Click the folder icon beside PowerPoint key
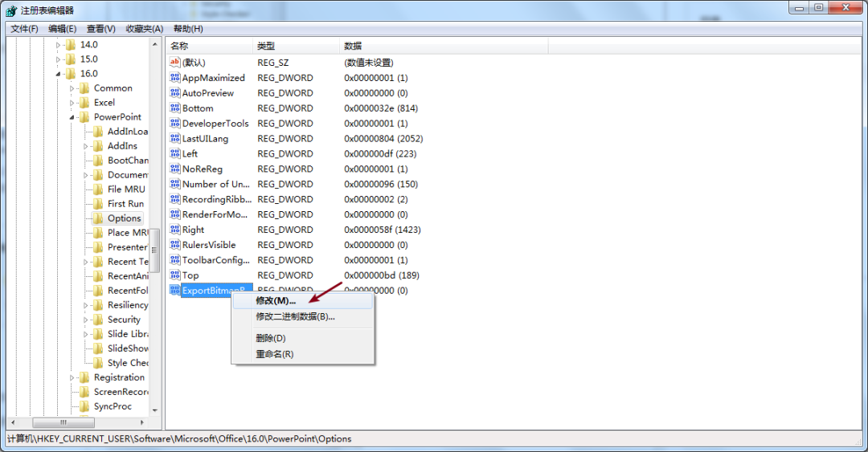The height and width of the screenshot is (452, 868). point(84,116)
